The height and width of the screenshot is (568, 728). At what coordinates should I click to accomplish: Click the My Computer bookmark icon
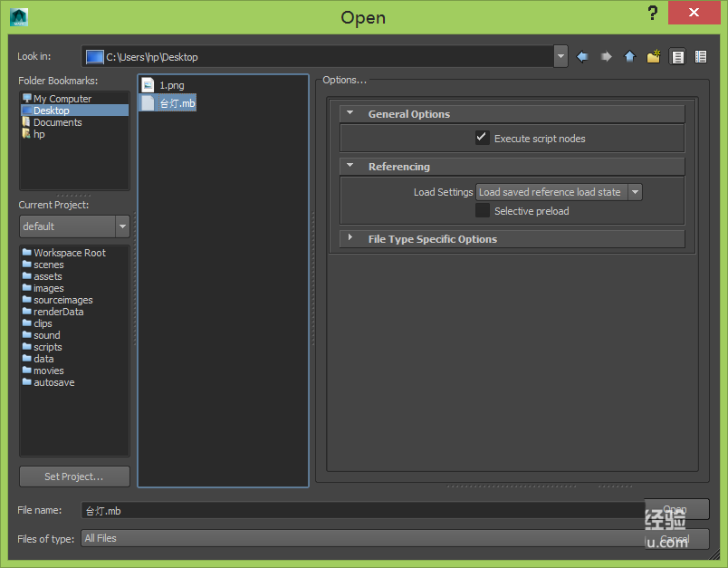tap(27, 98)
